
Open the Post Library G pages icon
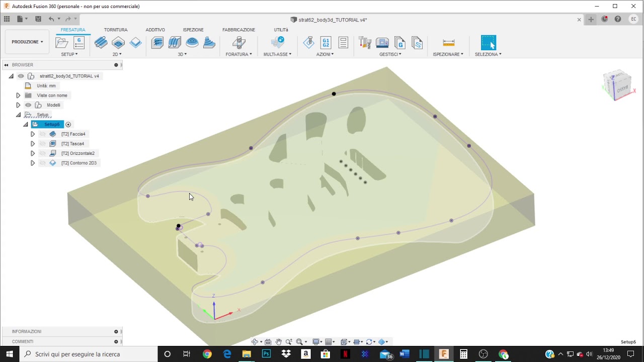400,43
